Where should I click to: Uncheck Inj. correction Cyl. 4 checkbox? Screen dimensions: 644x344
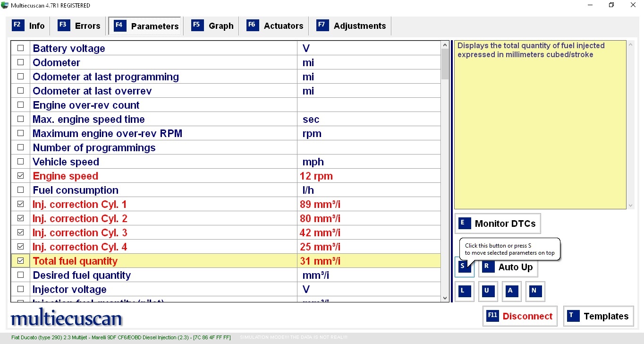click(20, 247)
